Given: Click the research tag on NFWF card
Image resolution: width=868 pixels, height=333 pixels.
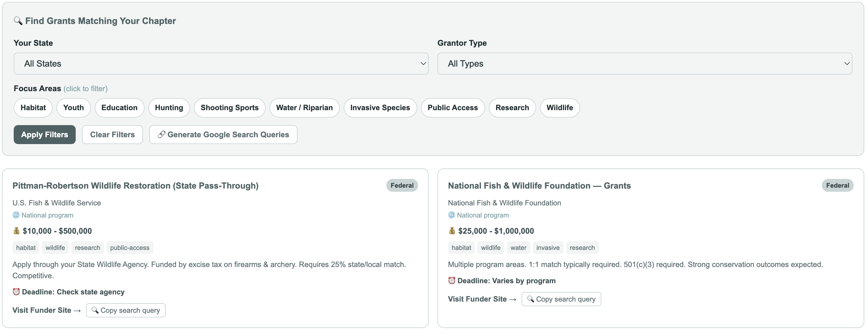Looking at the screenshot, I should (x=582, y=248).
